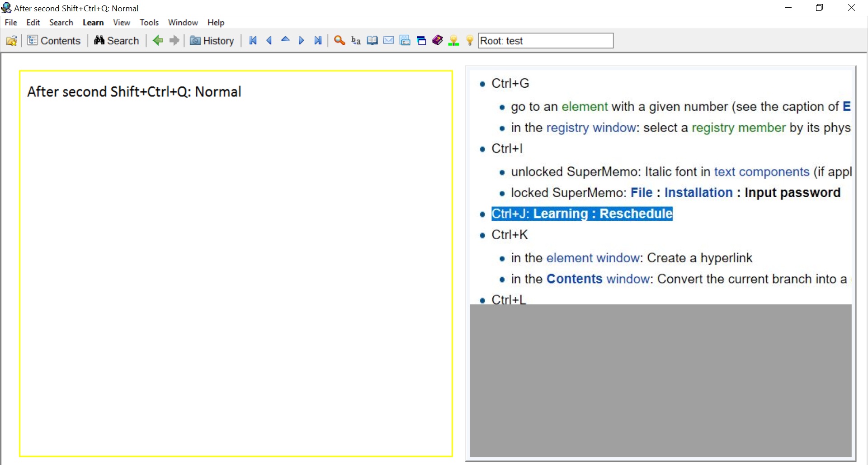Click highlighted 'Ctrl+J: Learning : Reschedule' text
The height and width of the screenshot is (465, 868).
click(582, 214)
